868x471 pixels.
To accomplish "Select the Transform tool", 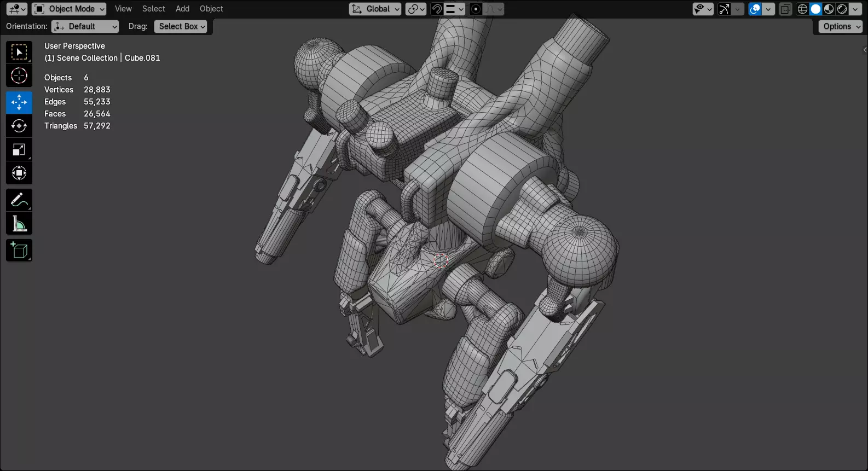I will pyautogui.click(x=19, y=173).
